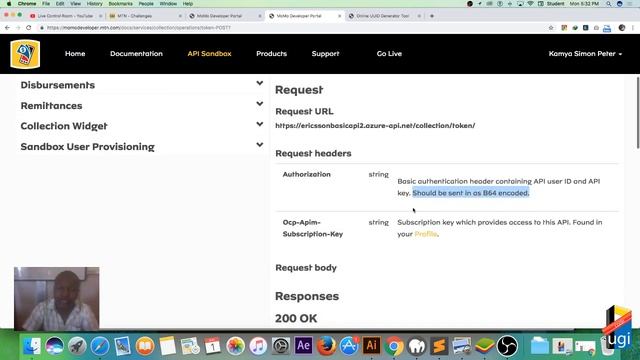640x360 pixels.
Task: Click the Authorization header name
Action: (x=307, y=174)
